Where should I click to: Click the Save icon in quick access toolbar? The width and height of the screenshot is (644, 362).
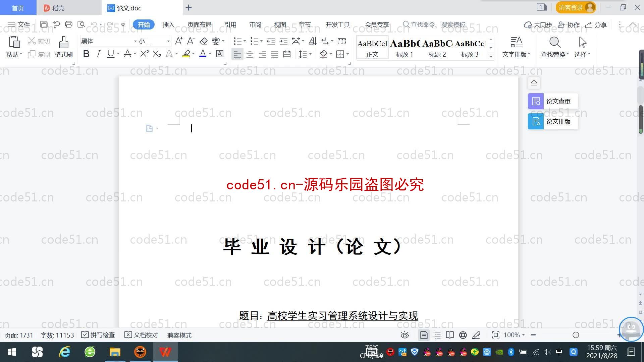coord(44,24)
